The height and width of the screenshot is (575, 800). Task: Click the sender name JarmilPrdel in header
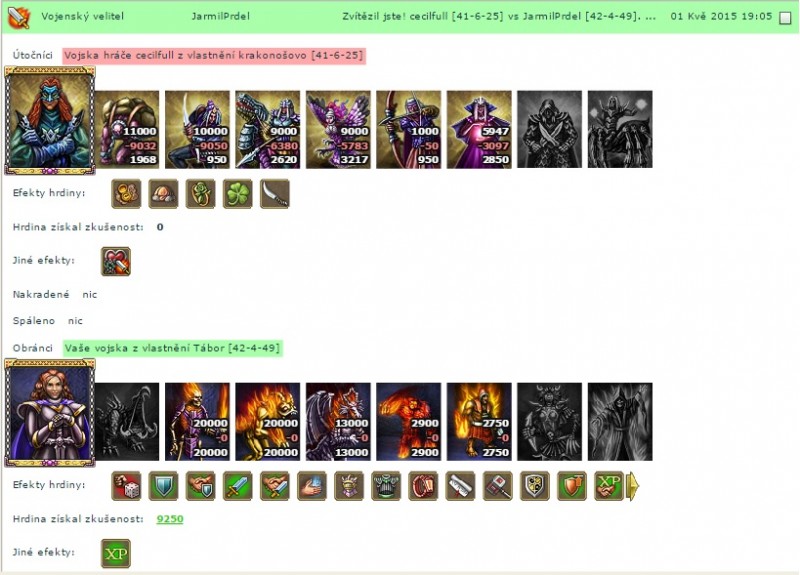coord(220,16)
